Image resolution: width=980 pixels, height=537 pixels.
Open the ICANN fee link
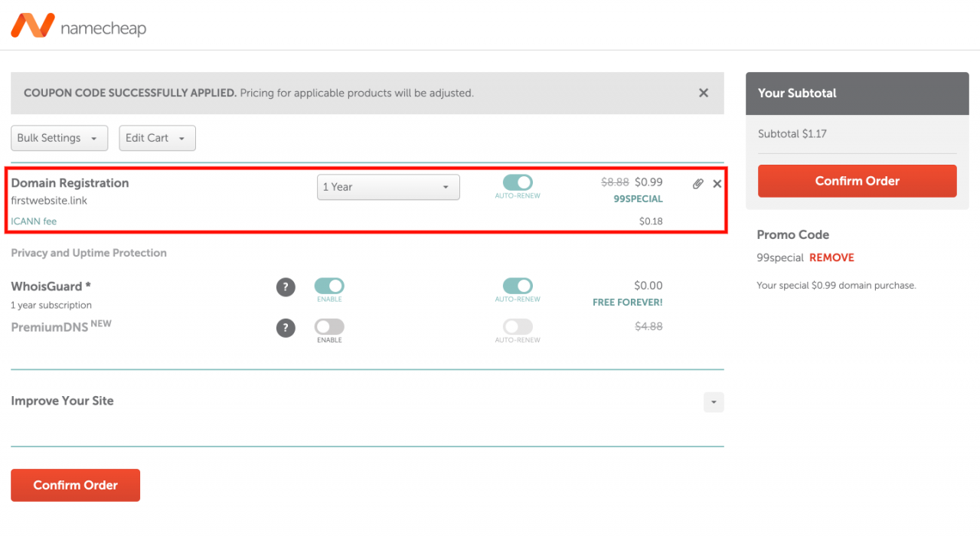[34, 221]
